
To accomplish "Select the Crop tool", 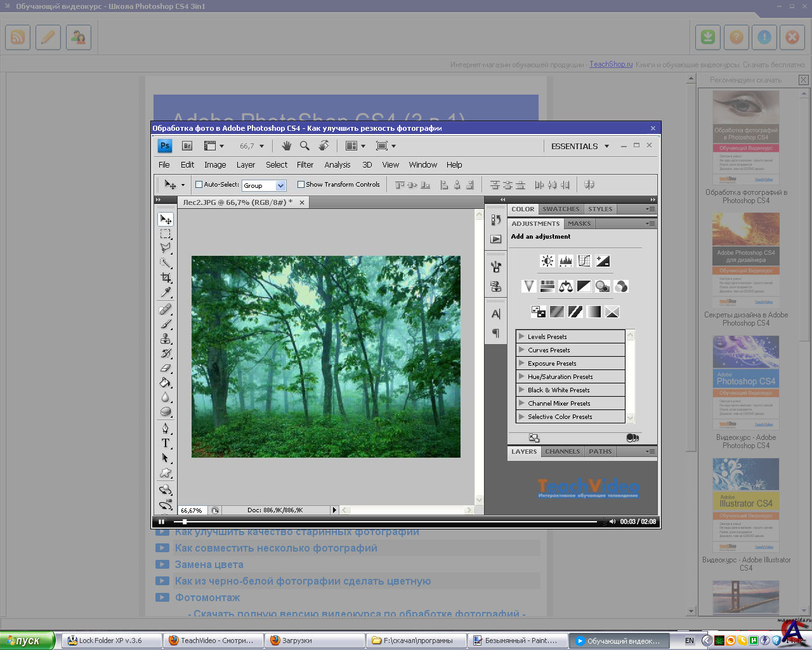I will (x=166, y=277).
